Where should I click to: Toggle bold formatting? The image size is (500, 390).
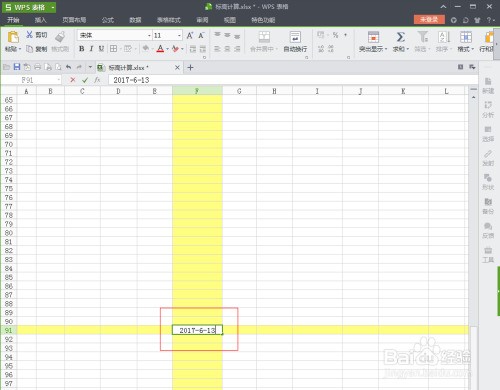click(81, 49)
